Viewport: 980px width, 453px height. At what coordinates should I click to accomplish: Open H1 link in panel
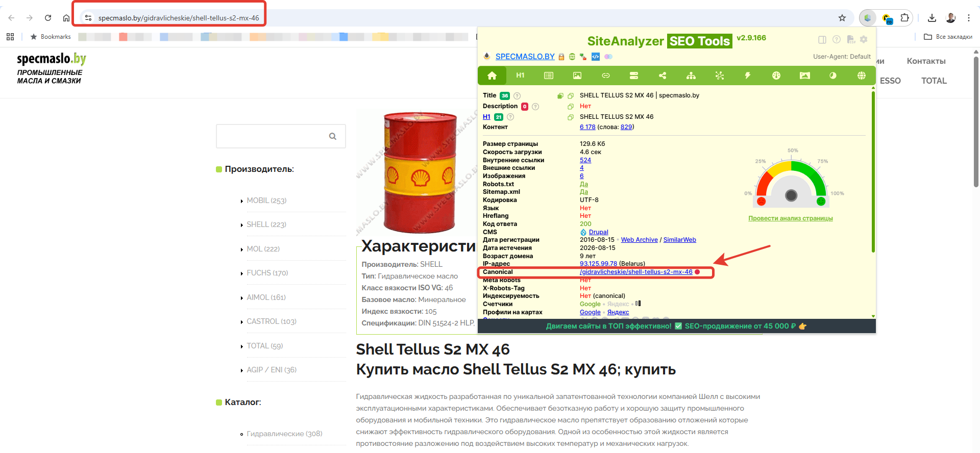(x=486, y=117)
